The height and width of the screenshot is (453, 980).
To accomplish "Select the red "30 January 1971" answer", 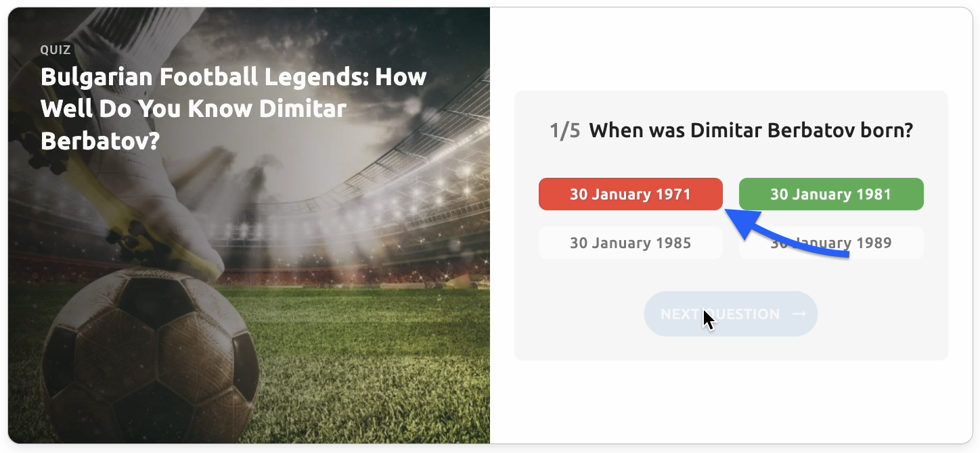I will coord(630,194).
